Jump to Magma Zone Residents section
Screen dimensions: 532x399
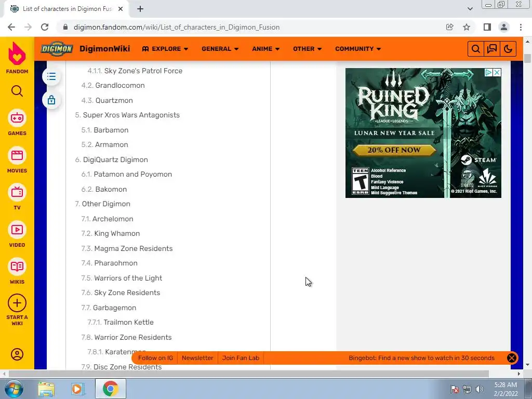click(134, 248)
